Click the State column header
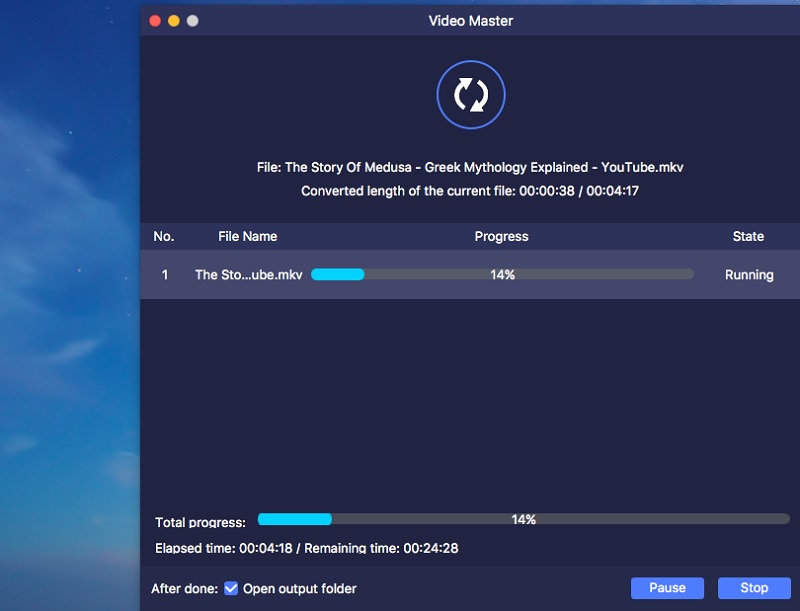Image resolution: width=800 pixels, height=611 pixels. pyautogui.click(x=748, y=236)
